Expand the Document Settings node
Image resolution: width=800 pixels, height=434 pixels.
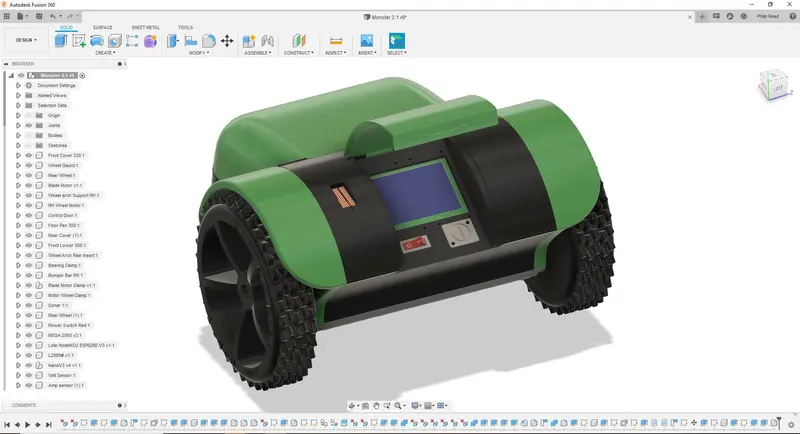[x=18, y=85]
